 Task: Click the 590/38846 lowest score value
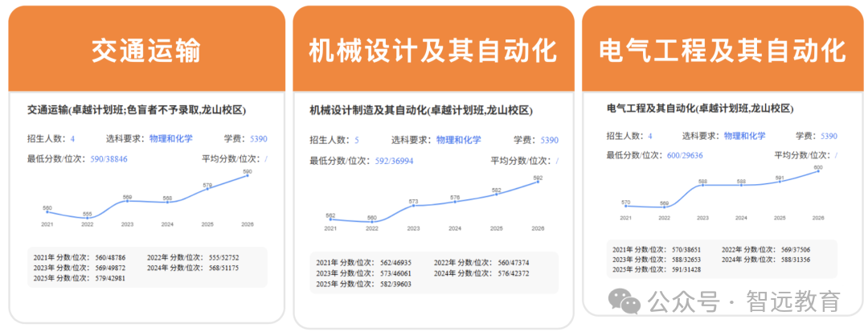[x=109, y=159]
